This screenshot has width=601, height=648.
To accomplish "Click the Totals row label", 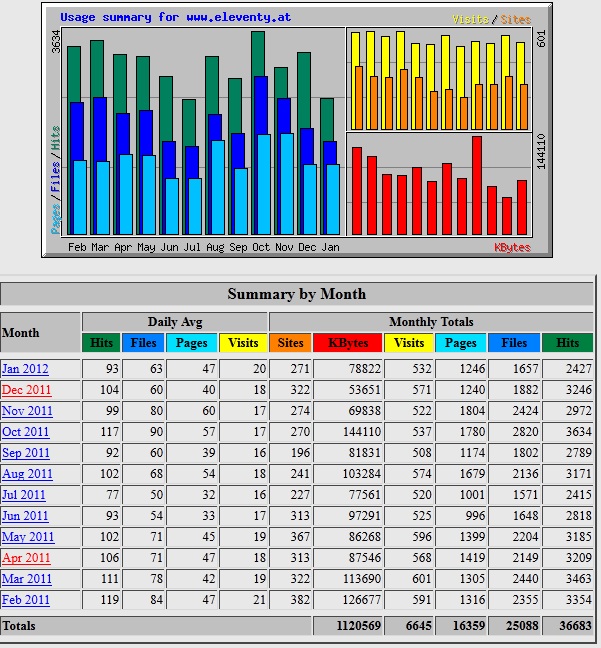I will tap(19, 626).
